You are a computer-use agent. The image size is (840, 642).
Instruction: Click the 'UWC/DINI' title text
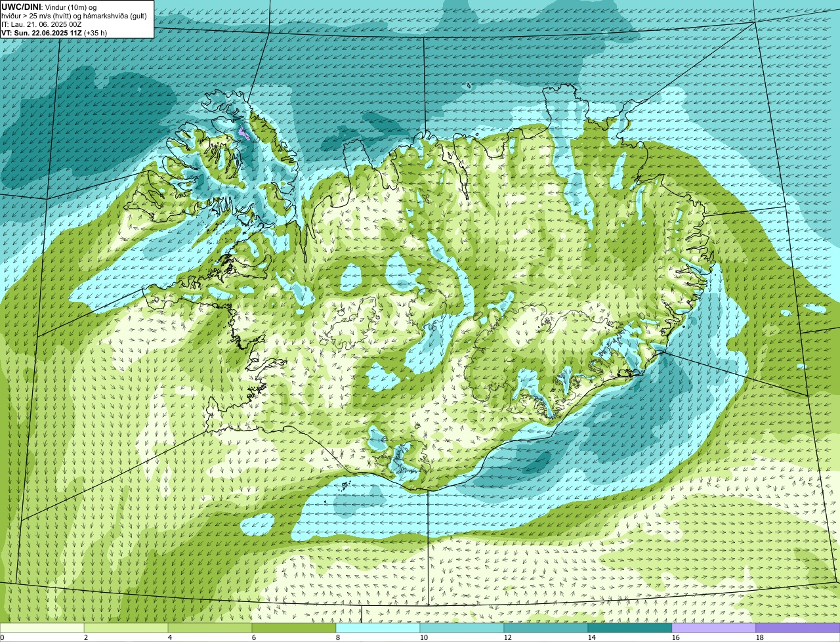pyautogui.click(x=21, y=7)
